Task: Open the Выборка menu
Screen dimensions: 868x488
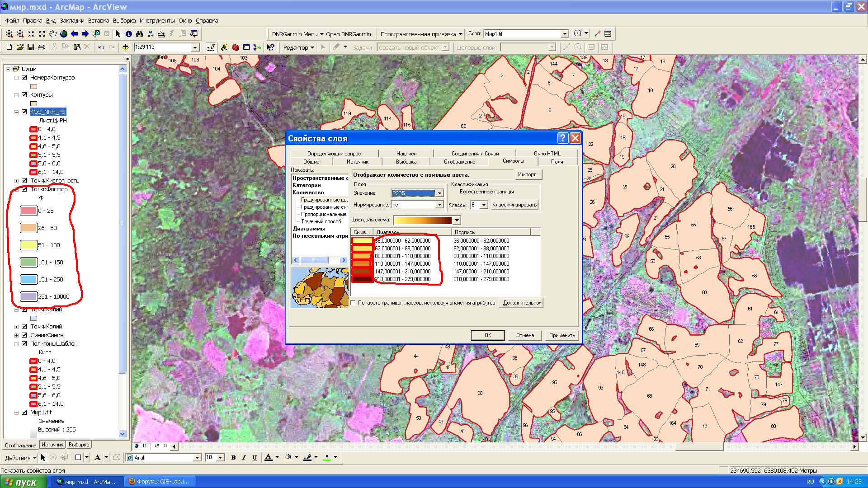Action: (124, 21)
